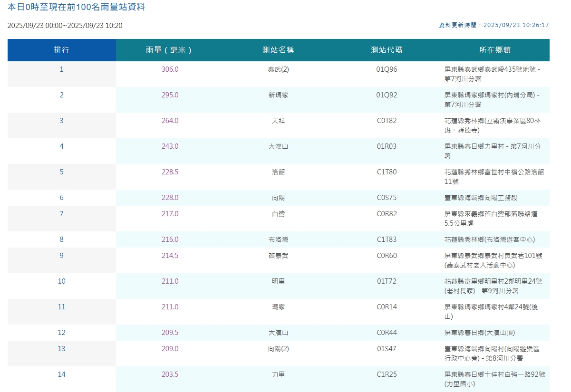Click rainfall value 306.0
This screenshot has height=392, width=571.
click(x=170, y=69)
